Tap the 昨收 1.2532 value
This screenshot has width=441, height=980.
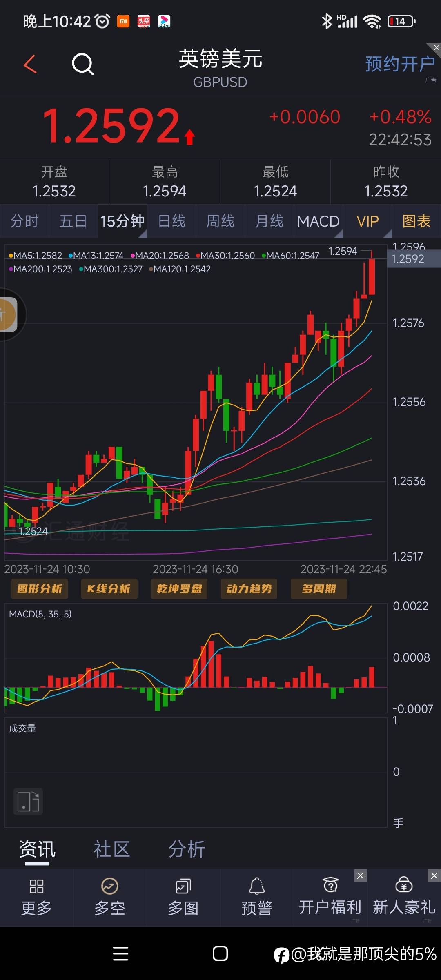point(386,191)
